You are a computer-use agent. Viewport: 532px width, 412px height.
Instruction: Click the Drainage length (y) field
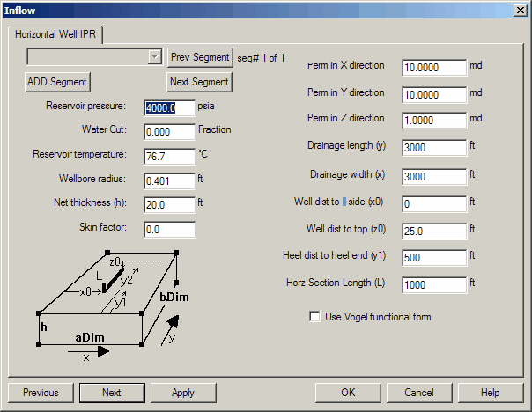(x=434, y=148)
